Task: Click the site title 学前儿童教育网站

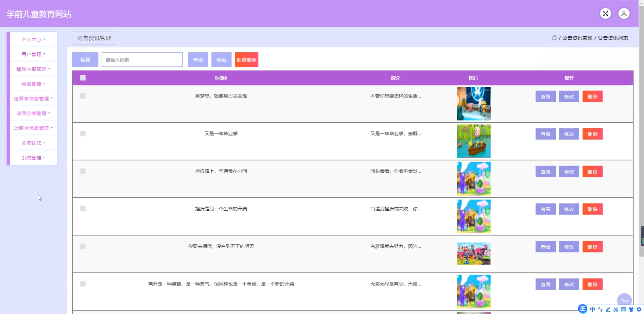Action: (x=39, y=14)
